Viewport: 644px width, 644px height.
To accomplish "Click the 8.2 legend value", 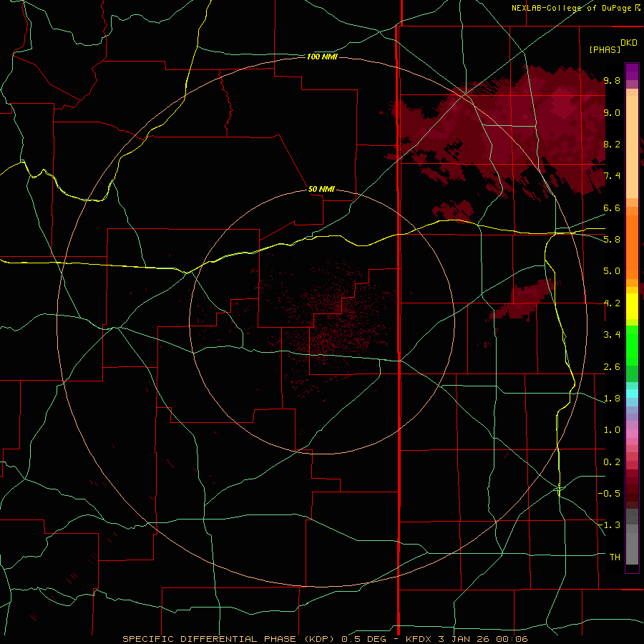I will [612, 144].
